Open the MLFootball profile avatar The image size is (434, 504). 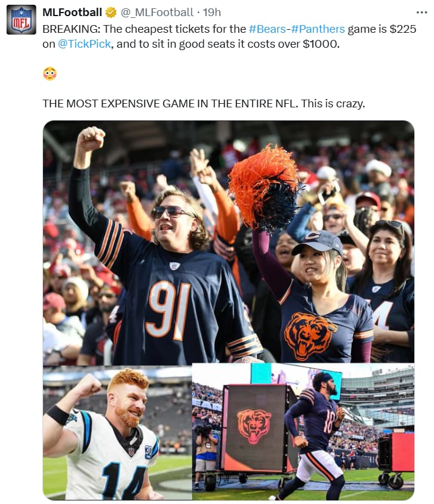click(x=21, y=20)
